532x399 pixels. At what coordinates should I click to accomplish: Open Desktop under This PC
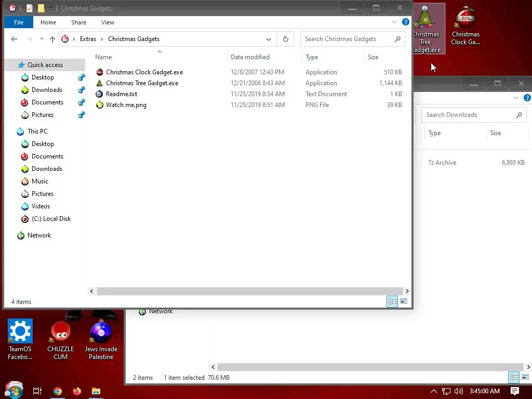click(43, 144)
